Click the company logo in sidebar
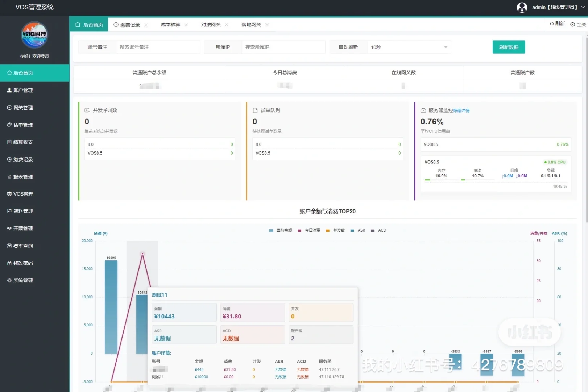 34,35
